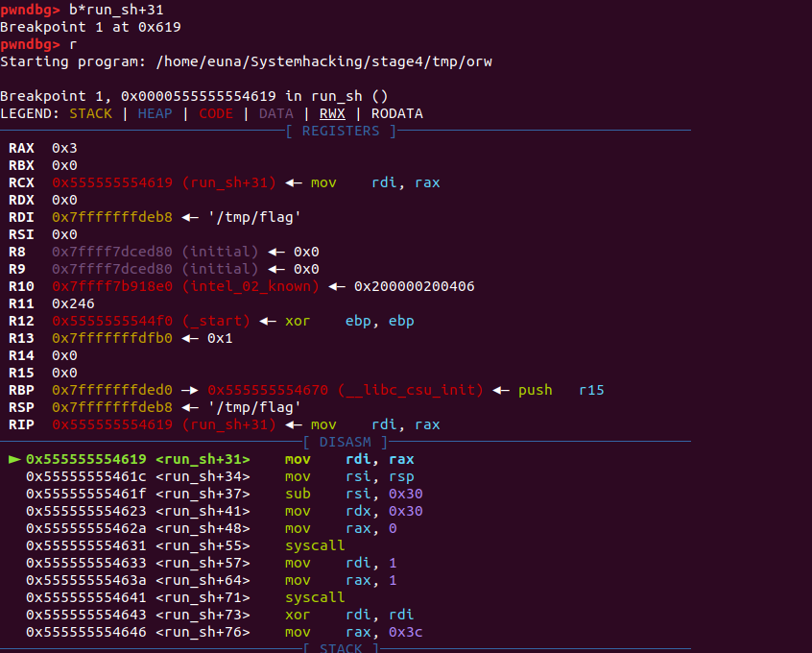Click (__libc_csu_init) symbol in RBP row

(x=410, y=390)
